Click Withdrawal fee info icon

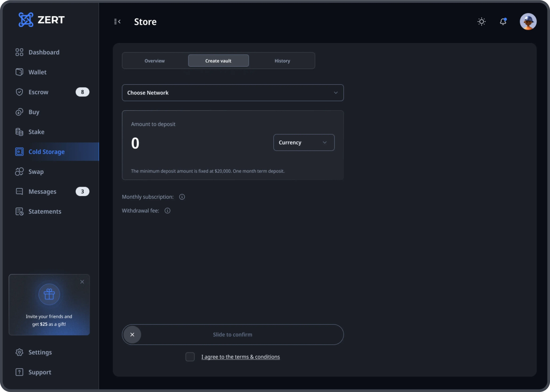[168, 211]
